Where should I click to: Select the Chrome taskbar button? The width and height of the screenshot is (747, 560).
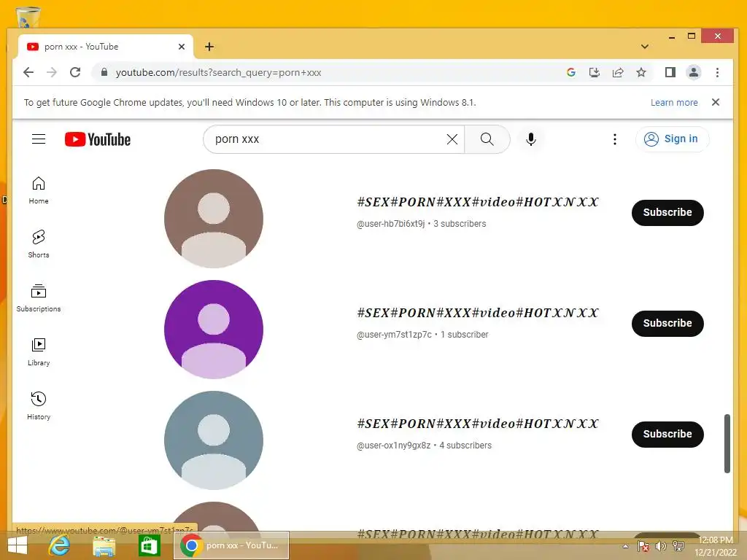[231, 545]
